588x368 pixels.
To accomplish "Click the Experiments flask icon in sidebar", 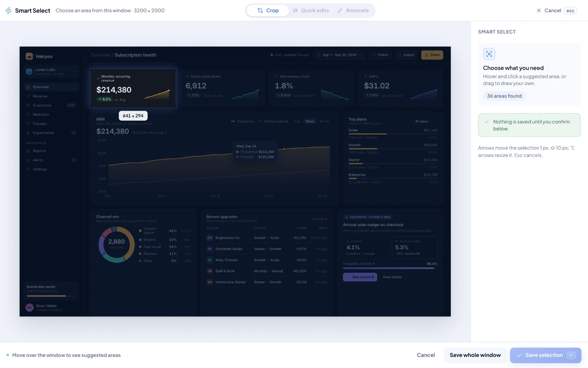I will pyautogui.click(x=28, y=133).
